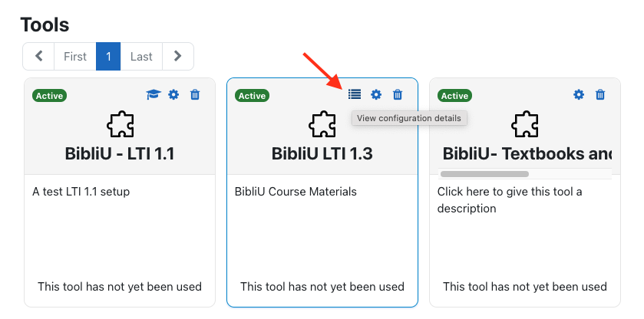
Task: Delete the BibliU LTI 1.3 tool
Action: click(x=398, y=95)
